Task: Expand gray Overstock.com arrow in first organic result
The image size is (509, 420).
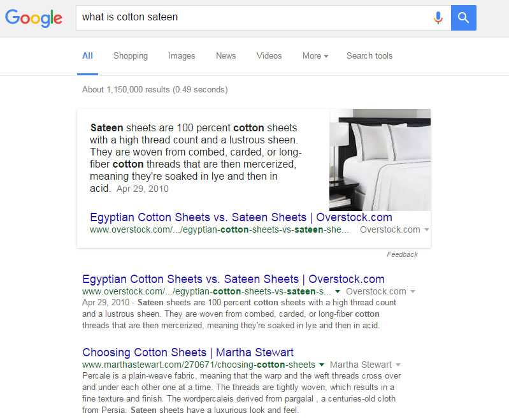Action: tap(413, 291)
